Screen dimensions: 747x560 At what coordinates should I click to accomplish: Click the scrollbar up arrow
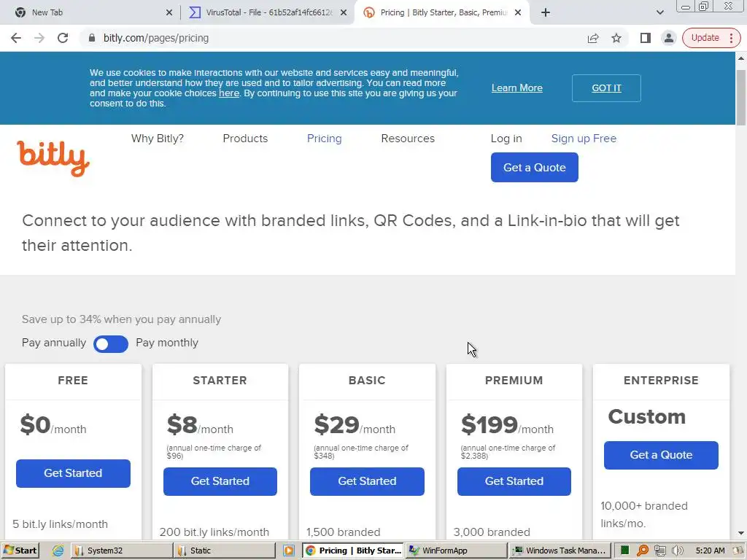[741, 58]
